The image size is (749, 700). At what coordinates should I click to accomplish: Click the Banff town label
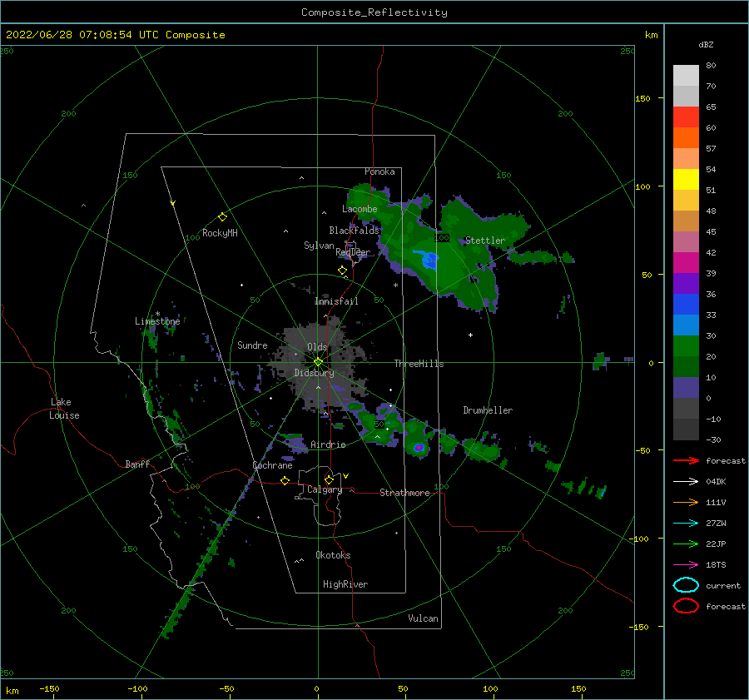pos(137,464)
